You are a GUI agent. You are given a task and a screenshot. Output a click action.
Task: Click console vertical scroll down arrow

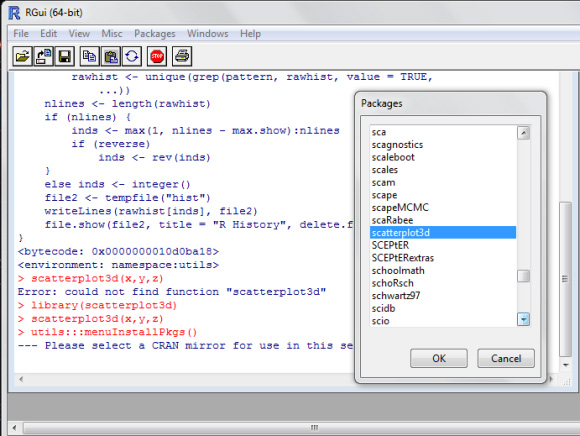(566, 365)
